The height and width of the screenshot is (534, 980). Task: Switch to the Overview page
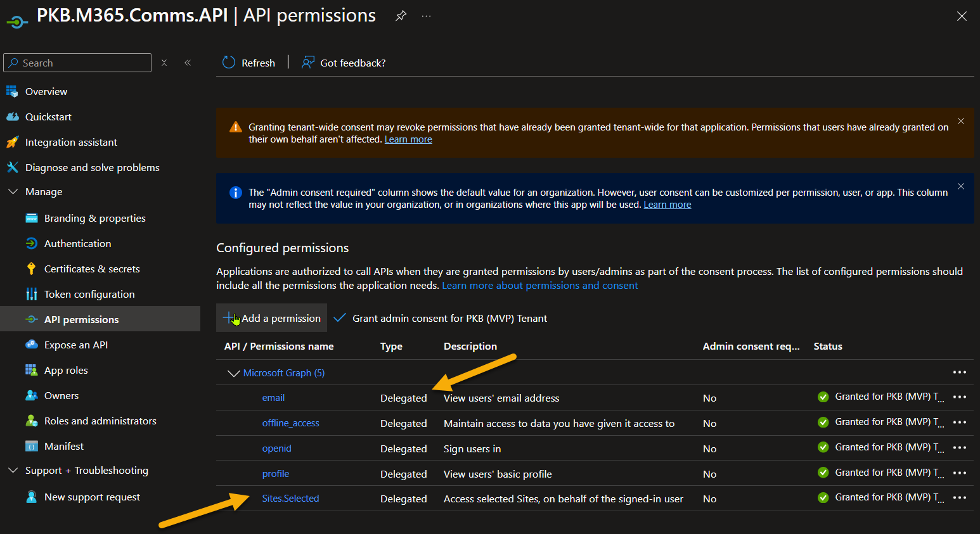tap(46, 91)
